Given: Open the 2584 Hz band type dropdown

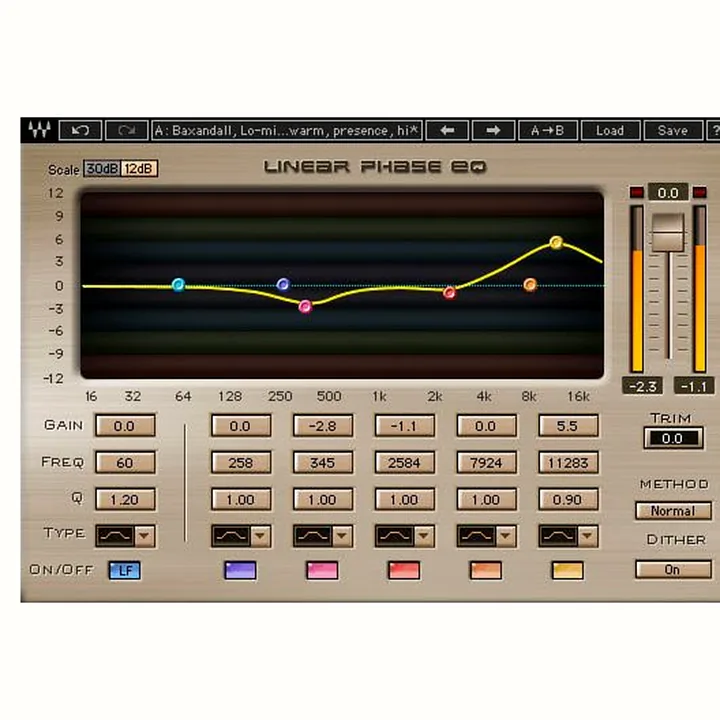Looking at the screenshot, I should point(423,536).
